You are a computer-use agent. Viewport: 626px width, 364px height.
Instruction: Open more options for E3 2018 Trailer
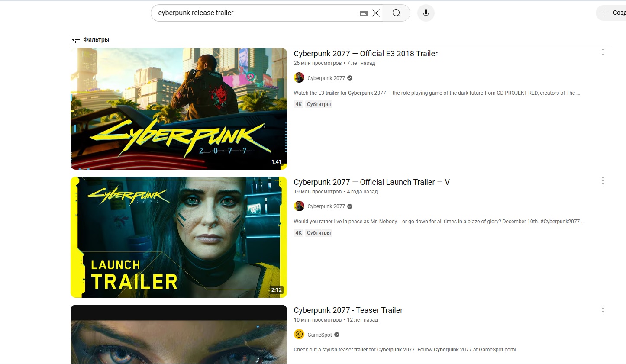[x=603, y=52]
